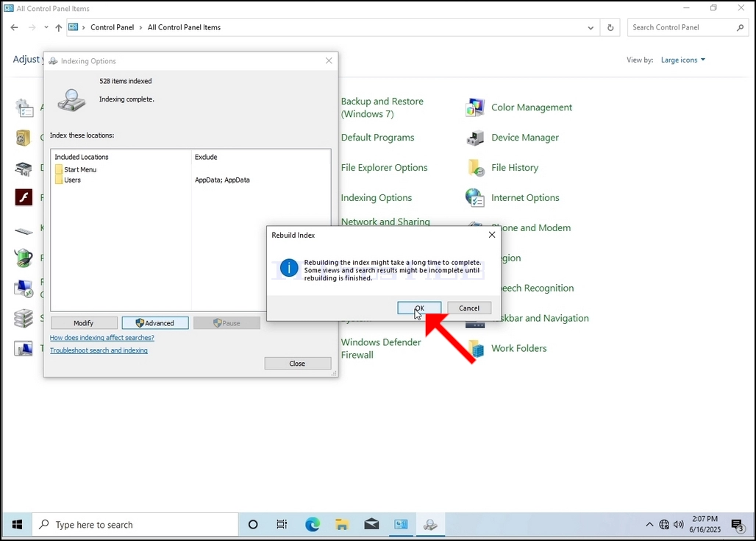Open Speech Recognition
This screenshot has width=756, height=541.
[x=537, y=288]
